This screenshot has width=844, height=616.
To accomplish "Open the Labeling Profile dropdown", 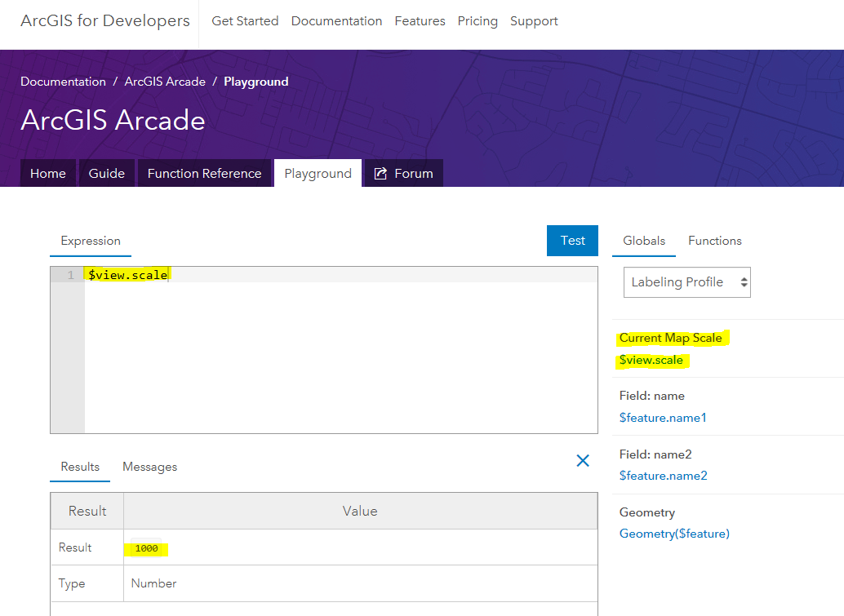I will 686,282.
